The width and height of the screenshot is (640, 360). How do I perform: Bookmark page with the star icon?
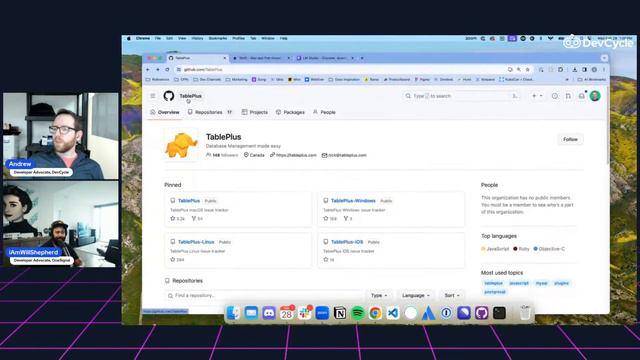[527, 70]
